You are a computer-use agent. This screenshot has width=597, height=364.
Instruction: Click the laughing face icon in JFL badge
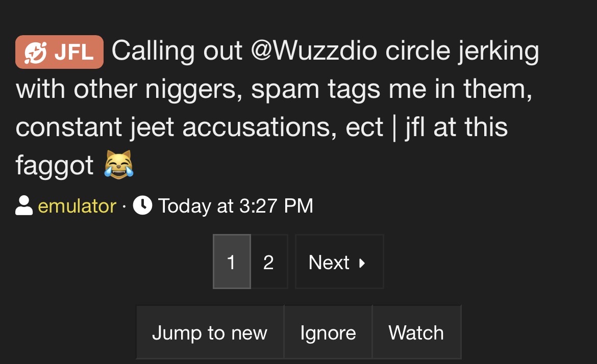pyautogui.click(x=35, y=53)
